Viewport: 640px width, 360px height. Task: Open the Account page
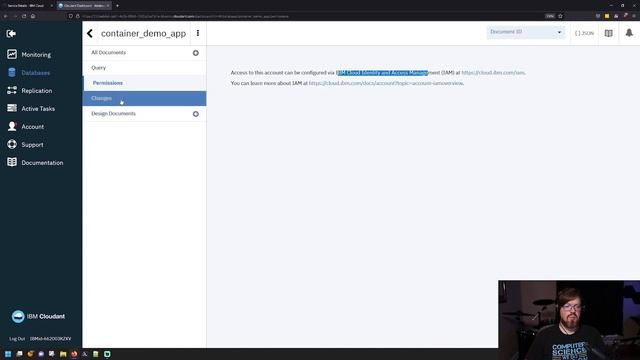click(x=33, y=127)
